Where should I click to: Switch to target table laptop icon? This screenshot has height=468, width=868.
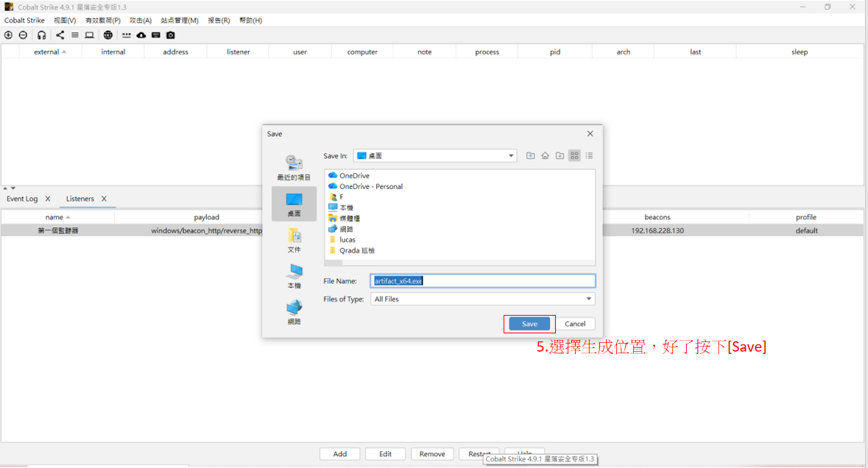pos(89,35)
